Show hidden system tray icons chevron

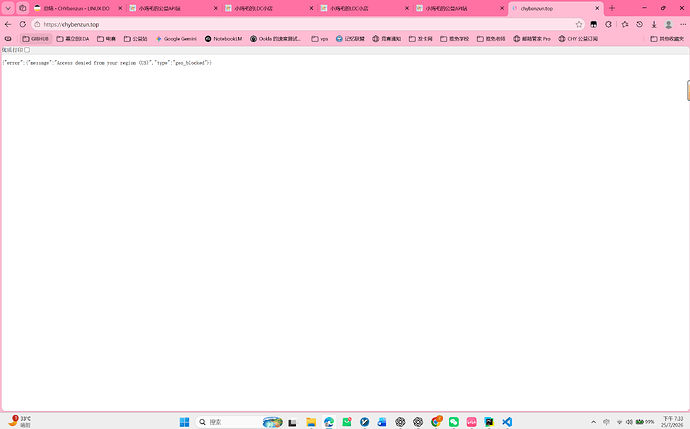coord(593,422)
